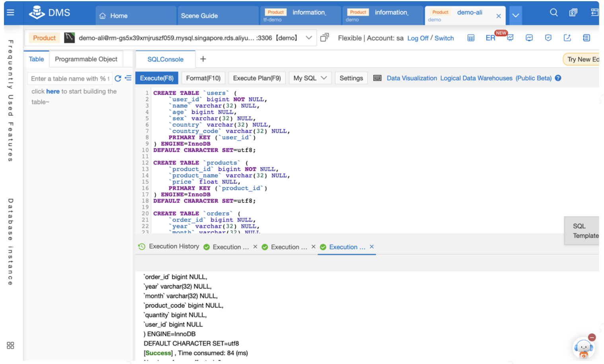The height and width of the screenshot is (364, 604).
Task: Open the Scene Guide tab
Action: 199,16
